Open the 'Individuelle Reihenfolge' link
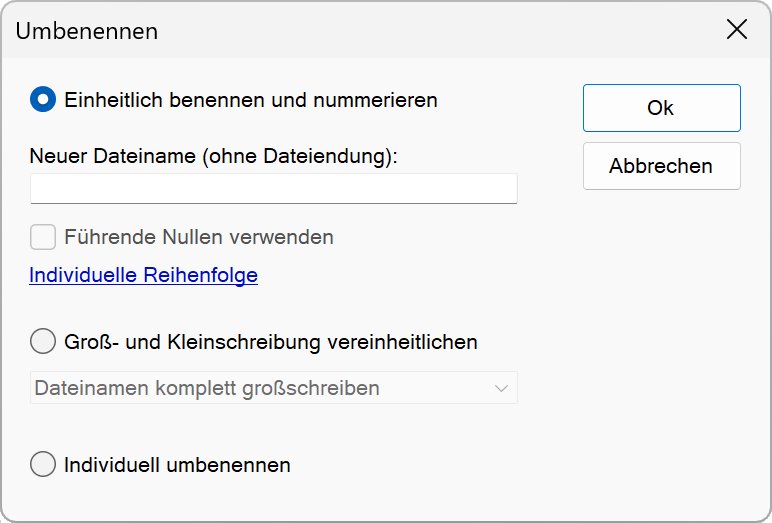772x523 pixels. pyautogui.click(x=143, y=275)
